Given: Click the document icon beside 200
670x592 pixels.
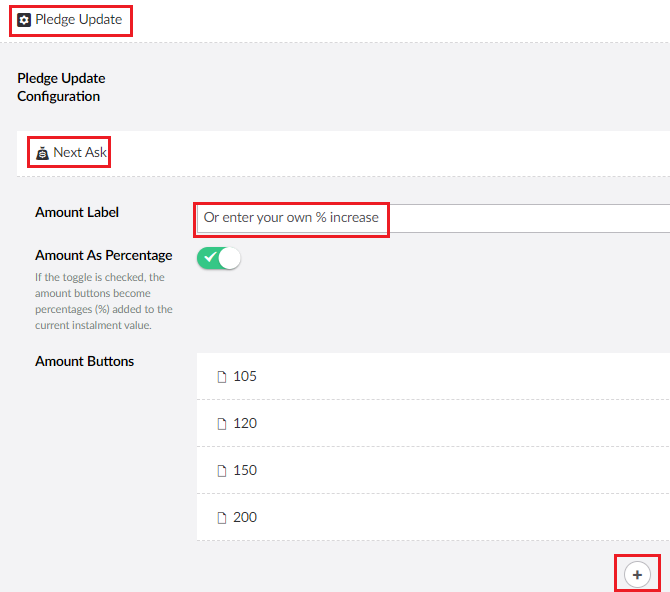Looking at the screenshot, I should tap(222, 518).
